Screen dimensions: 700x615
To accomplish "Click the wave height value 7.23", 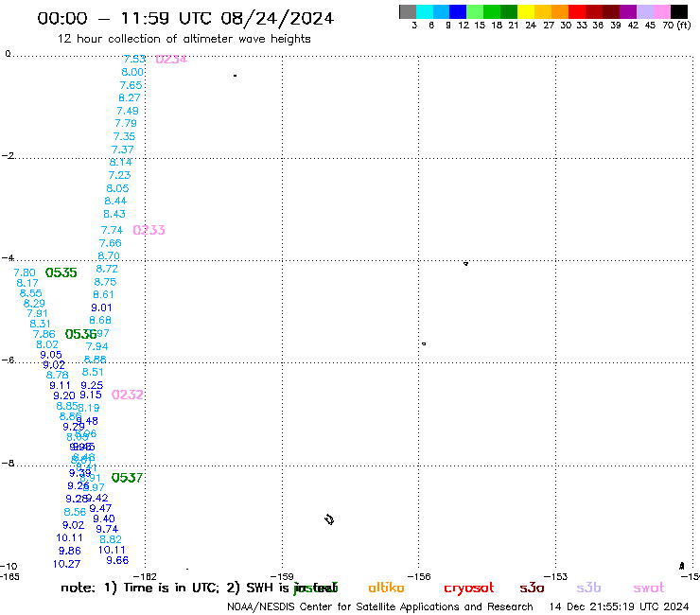I will click(x=119, y=175).
